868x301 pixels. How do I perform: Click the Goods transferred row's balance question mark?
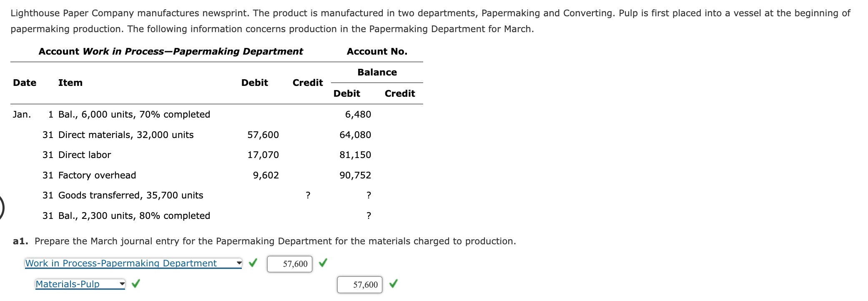(369, 196)
